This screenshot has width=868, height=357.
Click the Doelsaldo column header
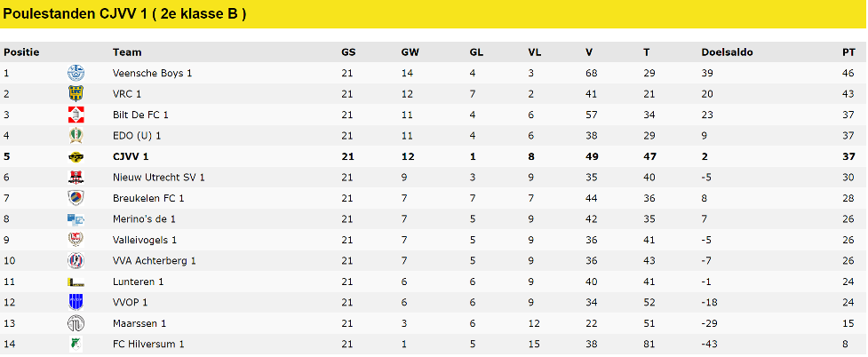point(727,52)
